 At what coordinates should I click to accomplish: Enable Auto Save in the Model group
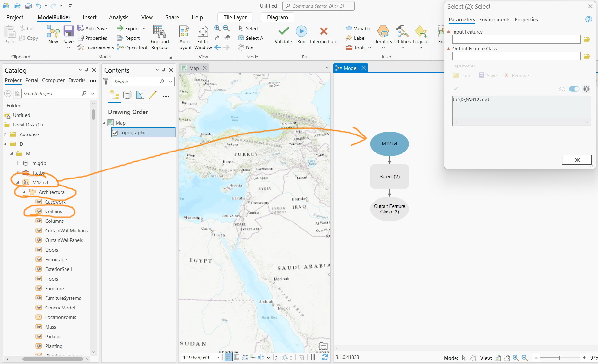pyautogui.click(x=92, y=28)
